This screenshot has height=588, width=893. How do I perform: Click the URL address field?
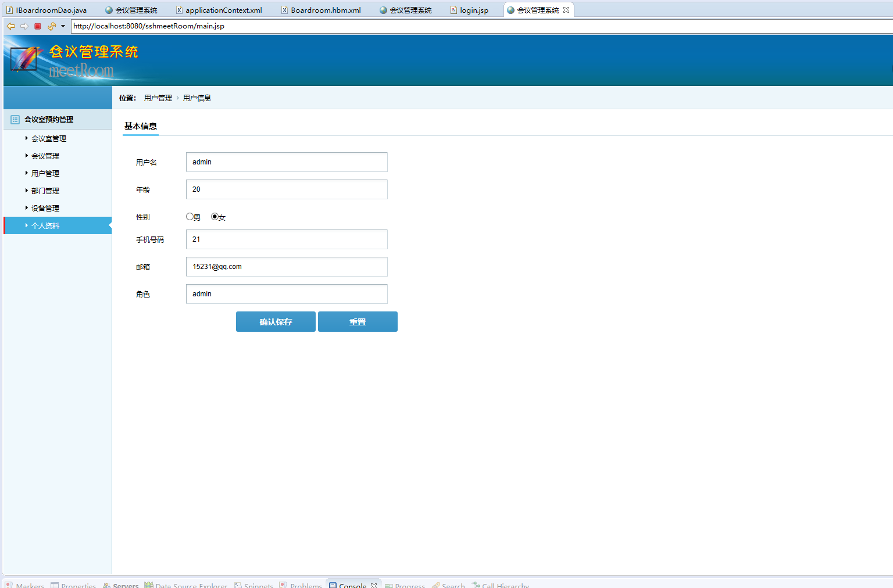pos(481,26)
